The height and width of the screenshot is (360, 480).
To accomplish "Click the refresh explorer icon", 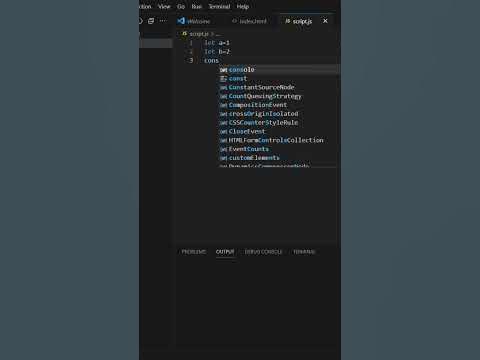I will [x=141, y=21].
